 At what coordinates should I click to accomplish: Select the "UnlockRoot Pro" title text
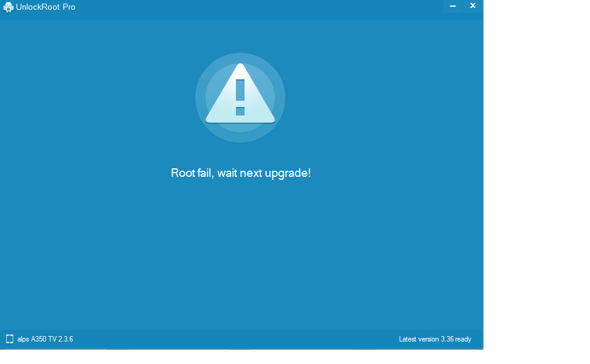46,7
